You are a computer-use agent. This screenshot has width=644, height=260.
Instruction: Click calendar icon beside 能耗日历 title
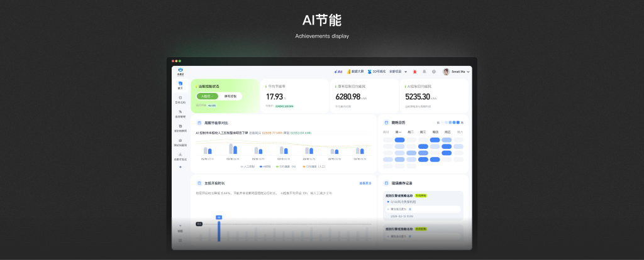coord(386,122)
